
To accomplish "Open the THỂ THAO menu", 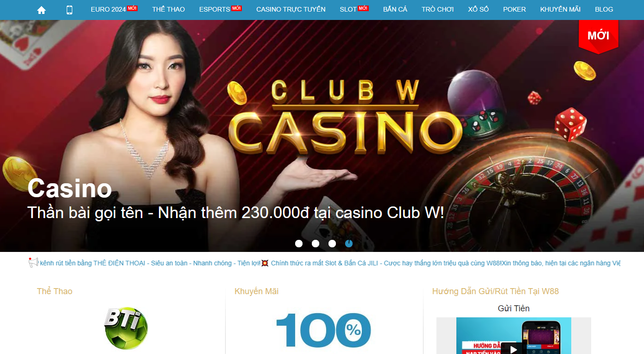I will click(169, 9).
